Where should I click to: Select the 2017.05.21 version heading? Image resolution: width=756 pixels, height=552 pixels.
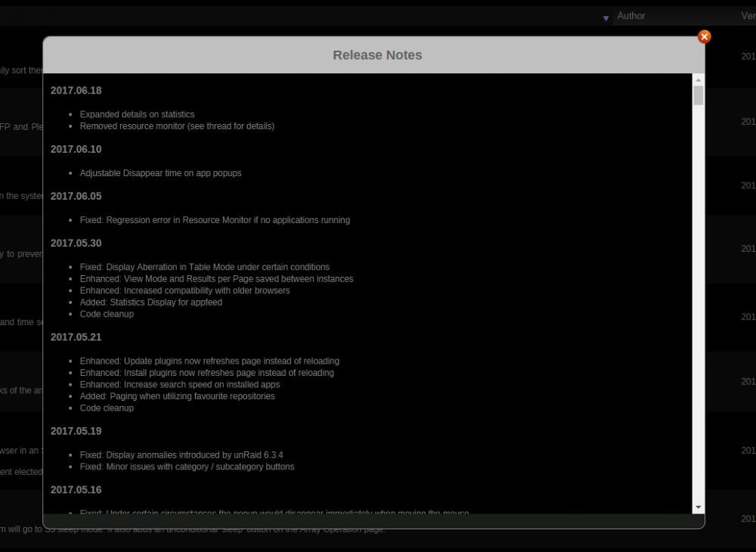[x=76, y=337]
